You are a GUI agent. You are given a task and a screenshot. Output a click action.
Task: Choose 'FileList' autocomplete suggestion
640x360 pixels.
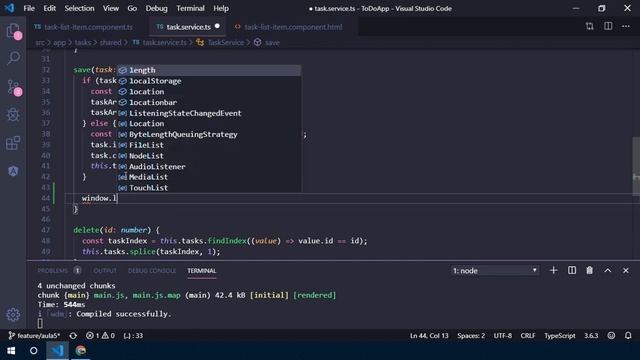(x=209, y=145)
